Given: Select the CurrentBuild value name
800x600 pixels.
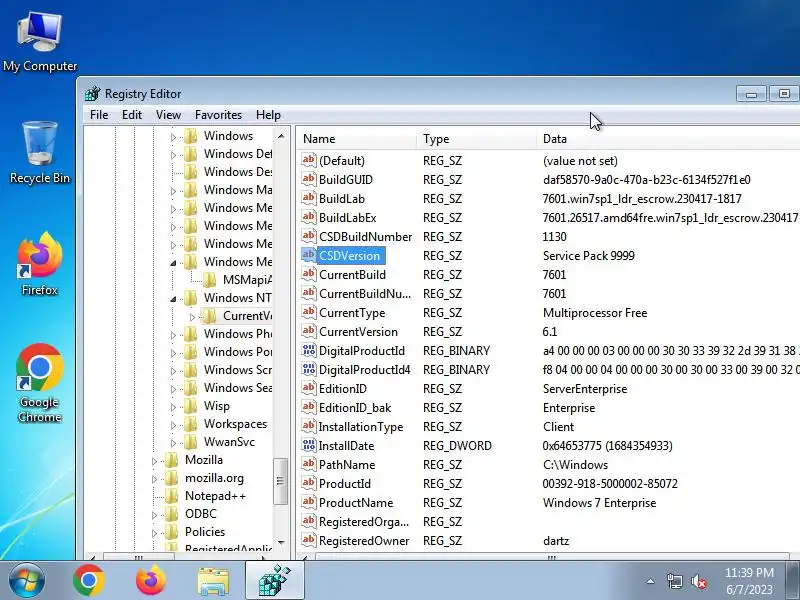Looking at the screenshot, I should pos(352,274).
